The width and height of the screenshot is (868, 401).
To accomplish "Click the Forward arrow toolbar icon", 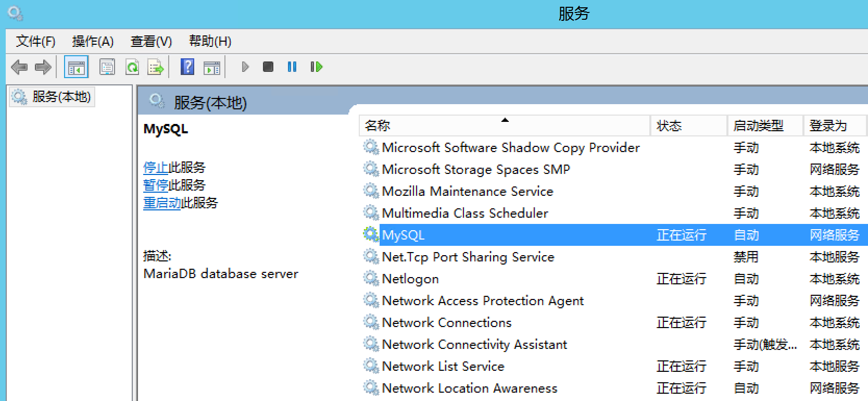I will point(43,67).
